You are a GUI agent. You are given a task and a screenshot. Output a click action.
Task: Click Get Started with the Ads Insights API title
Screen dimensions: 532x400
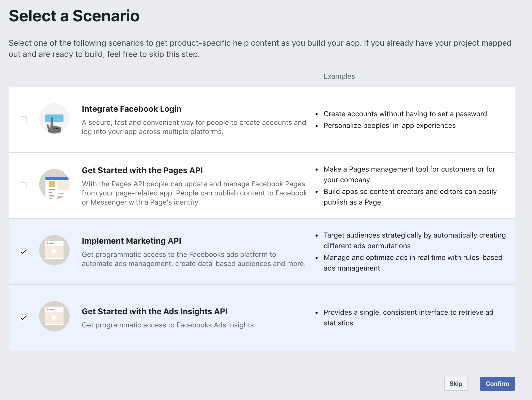click(x=154, y=311)
